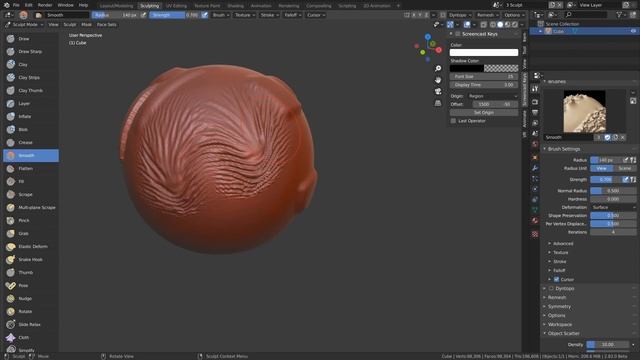The image size is (640, 360).
Task: Open the Sculpt Mode dropdown
Action: pos(25,24)
